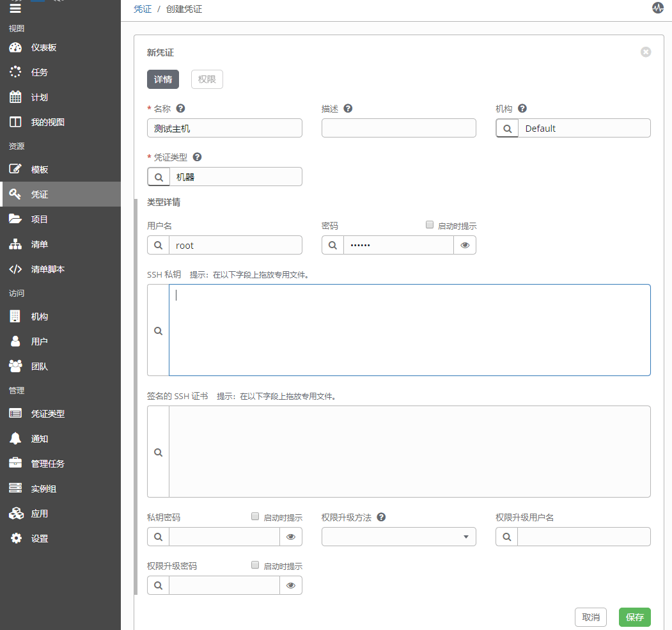Click the search icon beside SSH 私钥 box

tap(159, 331)
